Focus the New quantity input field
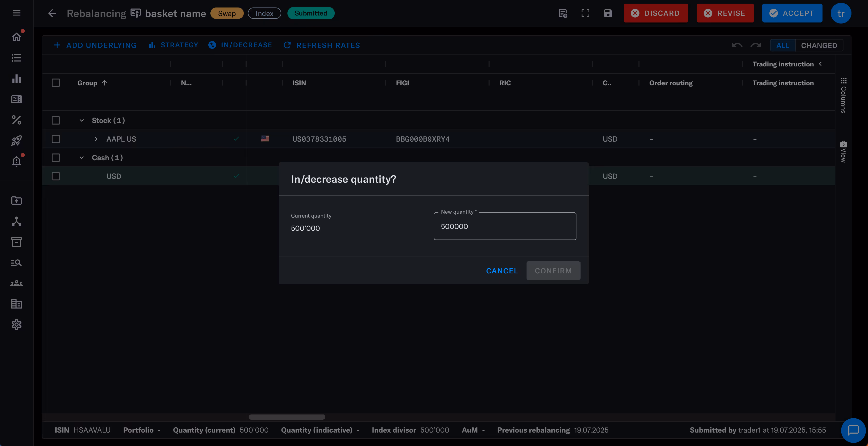Viewport: 868px width, 446px height. pos(505,226)
